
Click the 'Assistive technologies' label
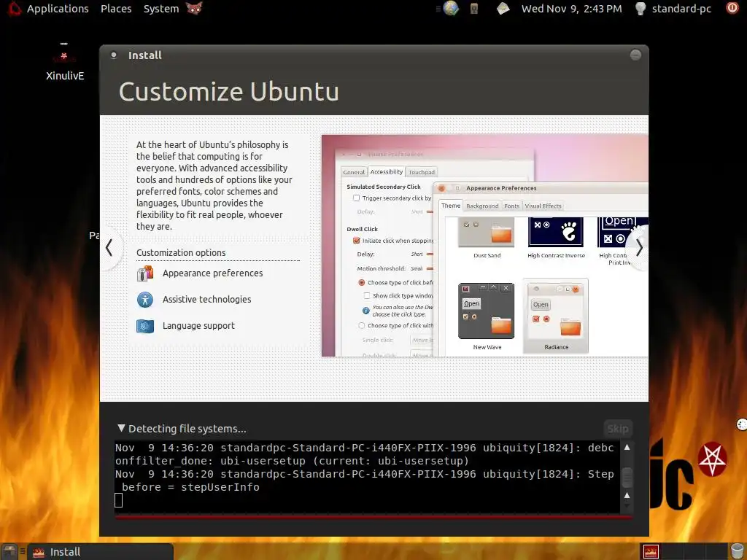(206, 300)
